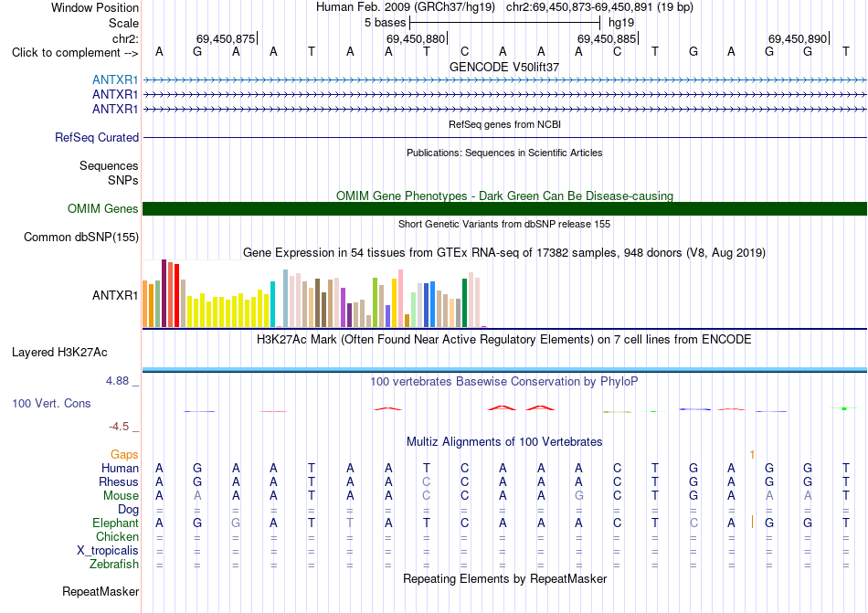868x613 pixels.
Task: Click the Elephant species row label
Action: coord(116,523)
